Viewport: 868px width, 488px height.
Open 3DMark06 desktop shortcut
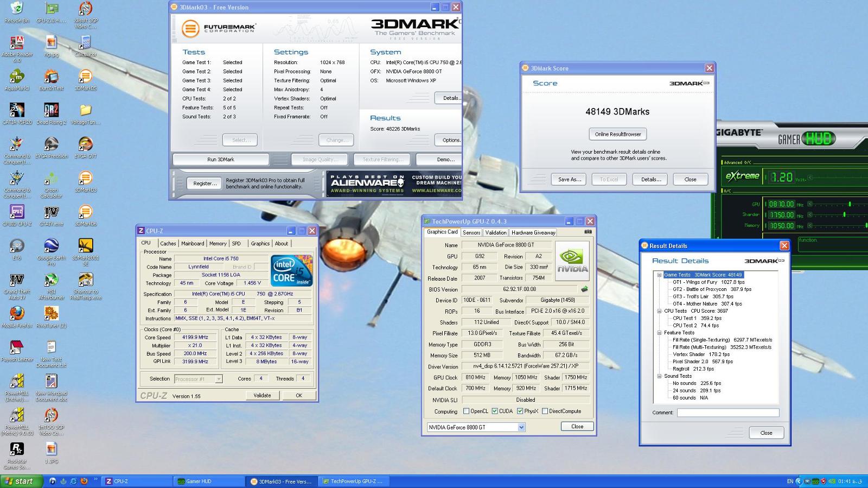(x=85, y=216)
